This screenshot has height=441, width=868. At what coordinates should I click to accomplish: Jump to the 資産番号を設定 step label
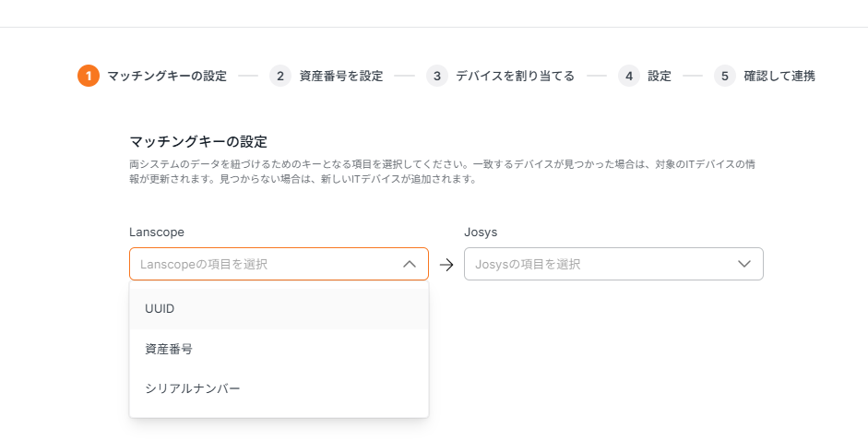pyautogui.click(x=341, y=76)
